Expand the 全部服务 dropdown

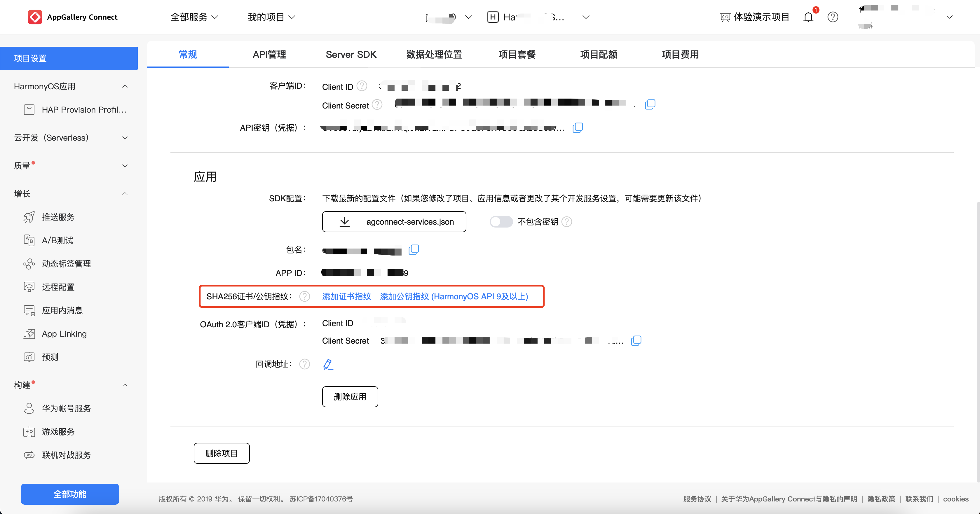[194, 17]
